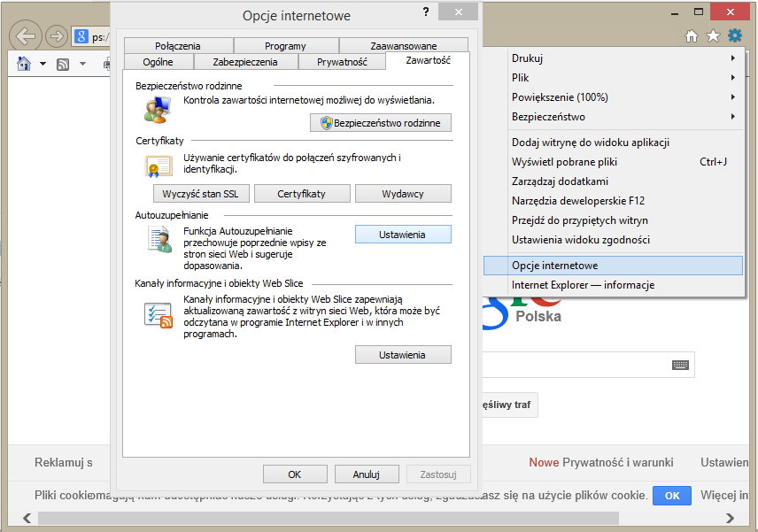The height and width of the screenshot is (532, 758).
Task: Open Web Slice feeds Ustawienia button
Action: coord(403,355)
